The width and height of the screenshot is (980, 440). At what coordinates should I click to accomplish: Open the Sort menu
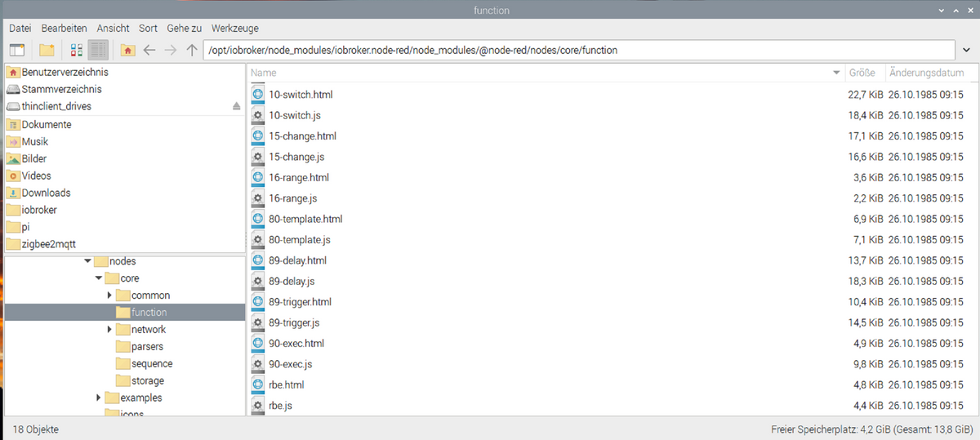click(148, 28)
